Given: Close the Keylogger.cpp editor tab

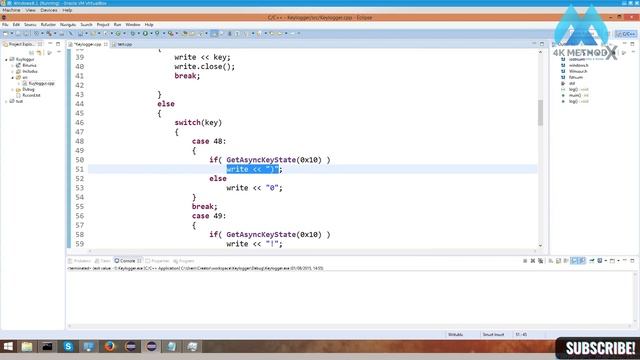Looking at the screenshot, I should pyautogui.click(x=106, y=44).
